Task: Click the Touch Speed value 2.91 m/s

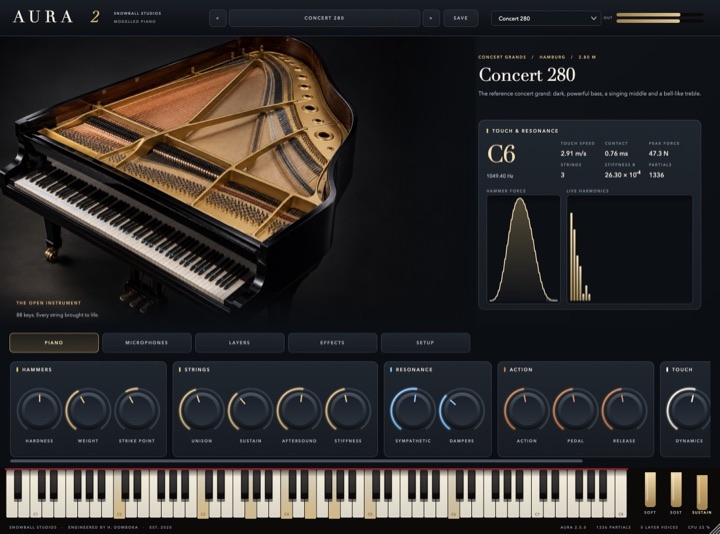Action: (x=573, y=153)
